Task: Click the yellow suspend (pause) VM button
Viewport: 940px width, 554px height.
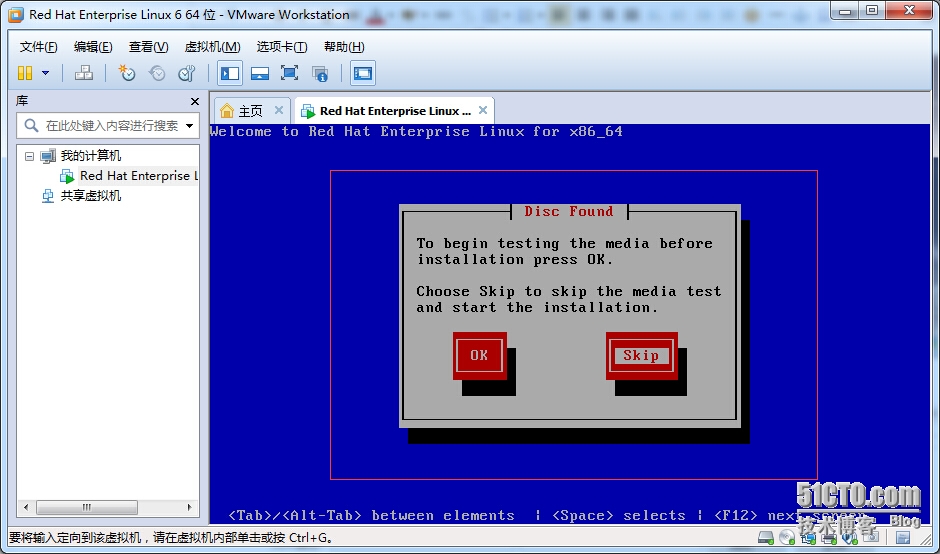Action: [25, 73]
